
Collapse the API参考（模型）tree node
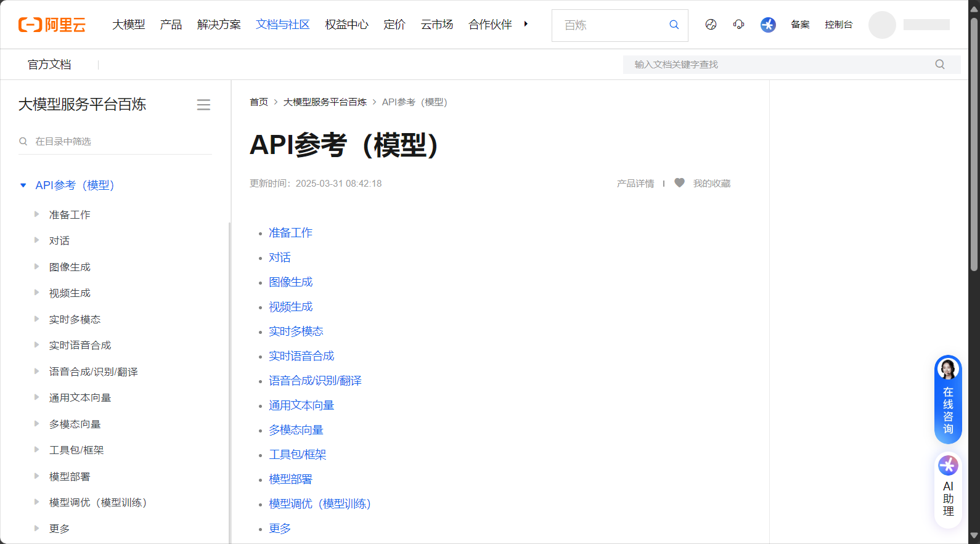[23, 185]
